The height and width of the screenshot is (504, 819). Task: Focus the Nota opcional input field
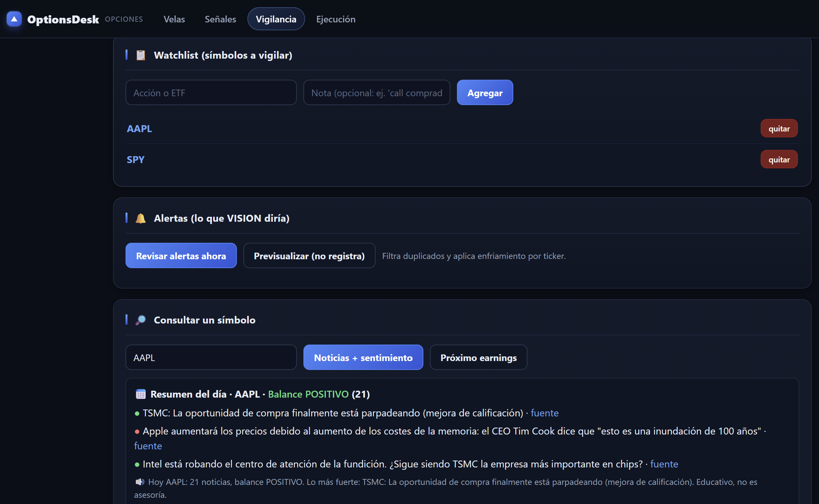(377, 93)
